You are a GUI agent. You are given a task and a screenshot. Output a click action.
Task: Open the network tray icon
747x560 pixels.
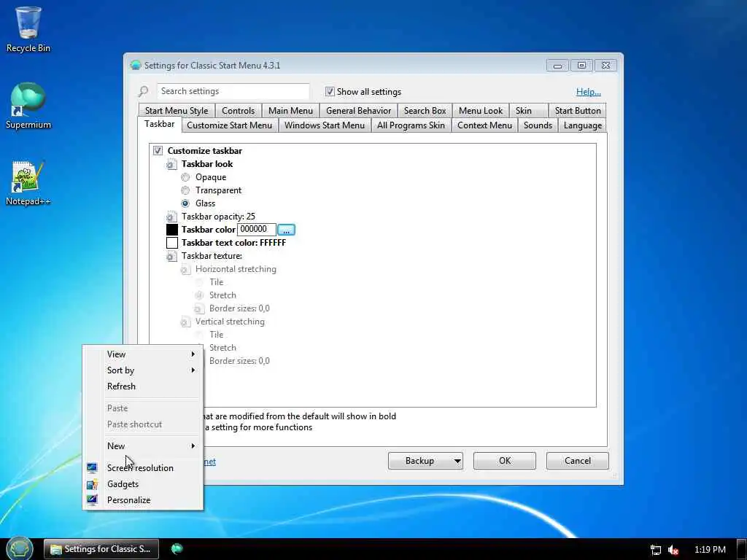pos(656,550)
